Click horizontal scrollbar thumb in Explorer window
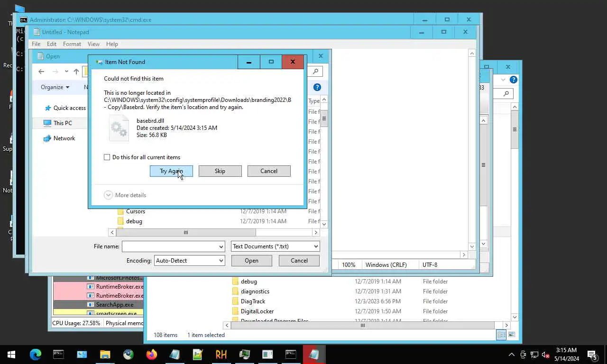 click(362, 325)
